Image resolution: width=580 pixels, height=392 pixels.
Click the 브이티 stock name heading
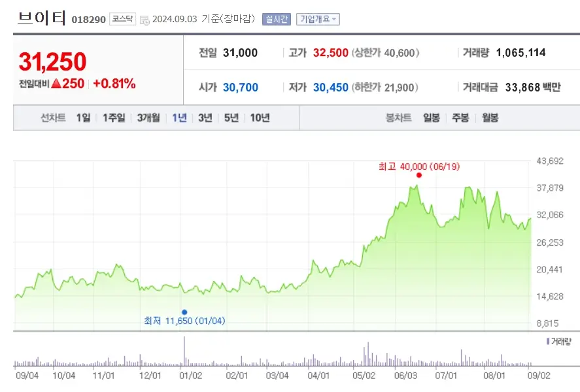point(41,18)
